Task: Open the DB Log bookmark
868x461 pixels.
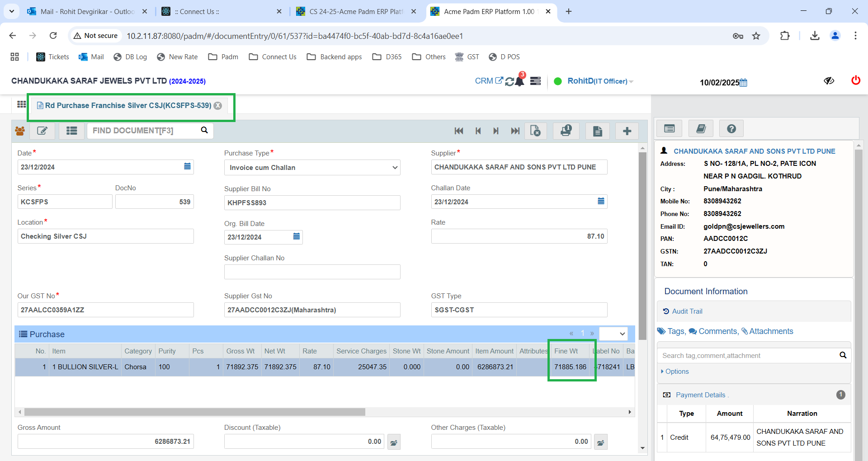Action: pos(130,57)
